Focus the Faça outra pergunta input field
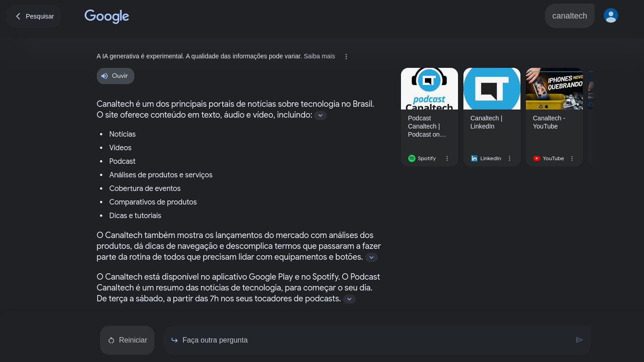The width and height of the screenshot is (644, 362). click(377, 340)
